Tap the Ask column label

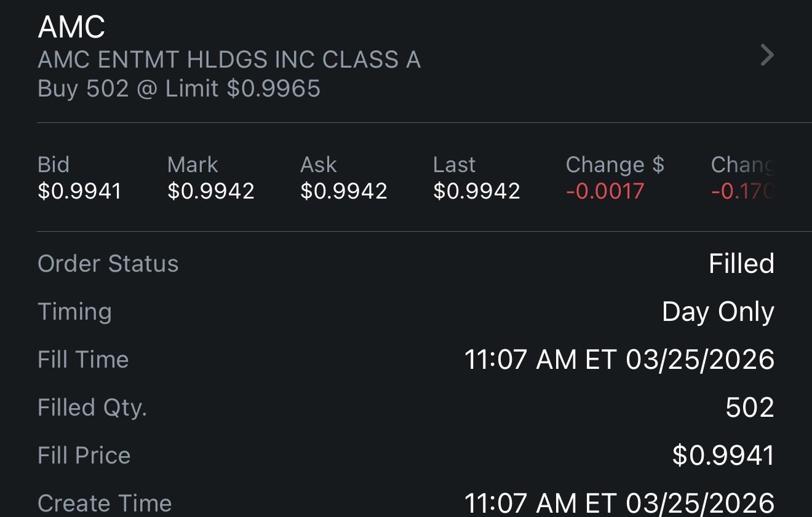click(318, 165)
